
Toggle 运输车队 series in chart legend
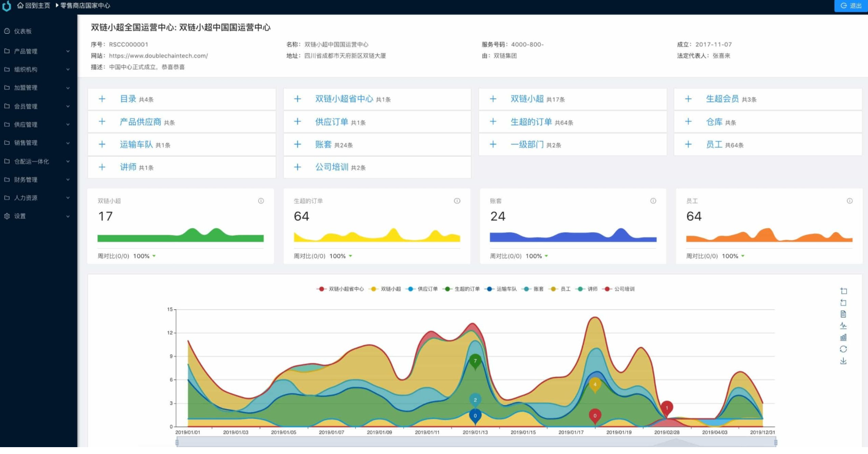[501, 289]
